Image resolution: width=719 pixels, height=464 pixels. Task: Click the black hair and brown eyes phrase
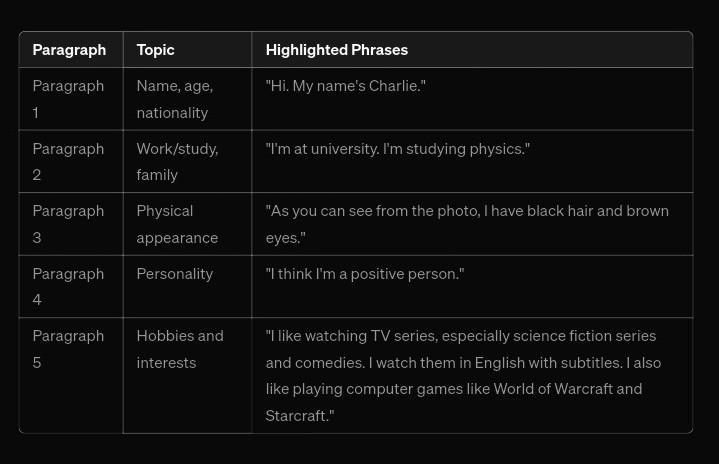point(467,224)
